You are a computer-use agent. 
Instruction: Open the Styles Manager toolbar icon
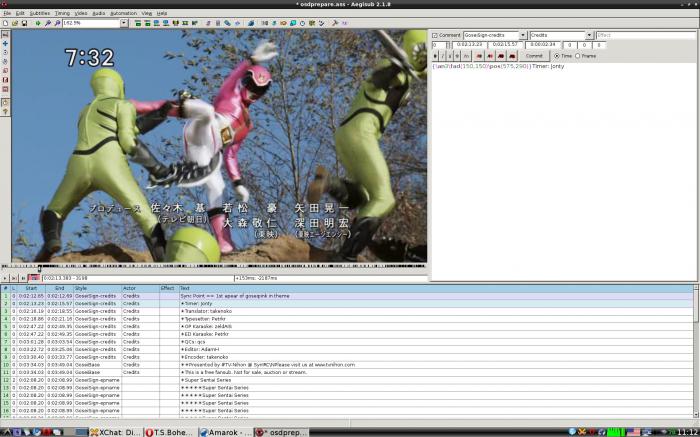pyautogui.click(x=208, y=23)
